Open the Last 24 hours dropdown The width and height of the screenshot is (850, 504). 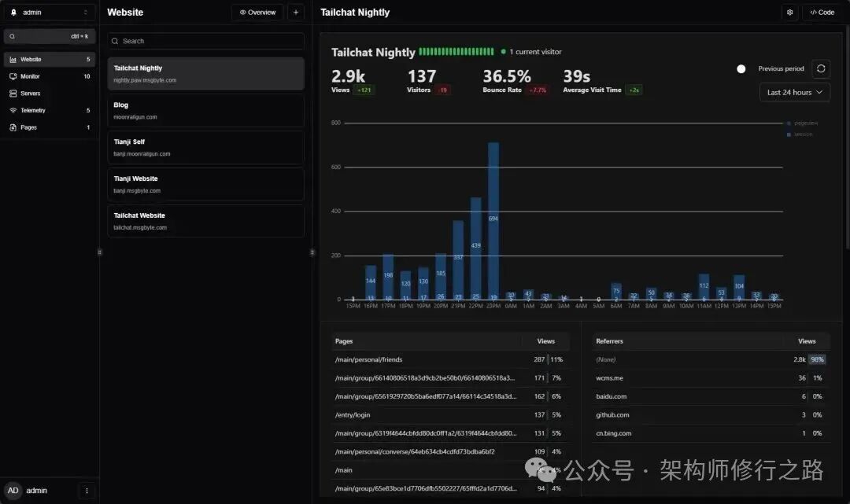point(795,93)
